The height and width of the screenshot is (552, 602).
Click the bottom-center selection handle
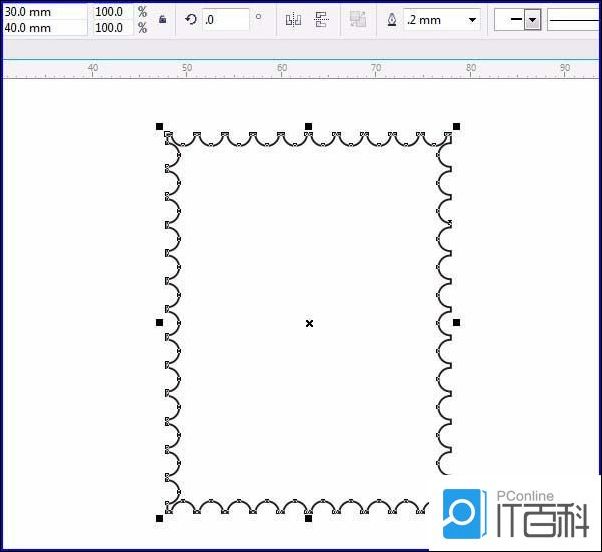(x=308, y=519)
